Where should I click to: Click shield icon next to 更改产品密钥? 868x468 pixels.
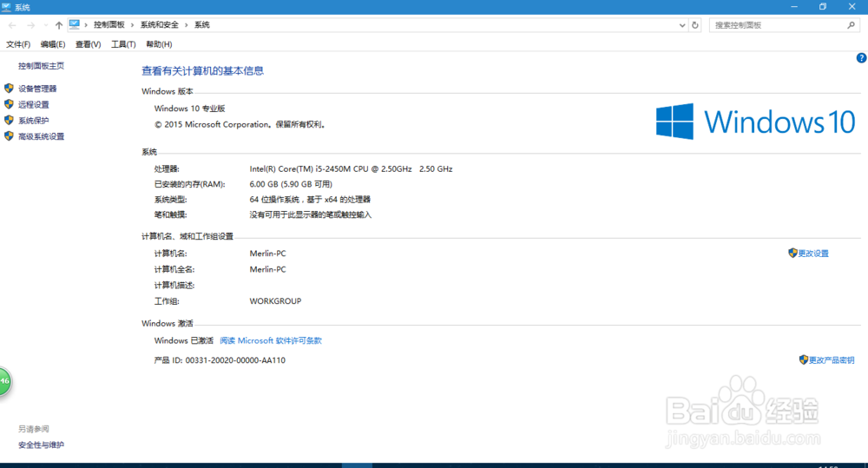(804, 360)
